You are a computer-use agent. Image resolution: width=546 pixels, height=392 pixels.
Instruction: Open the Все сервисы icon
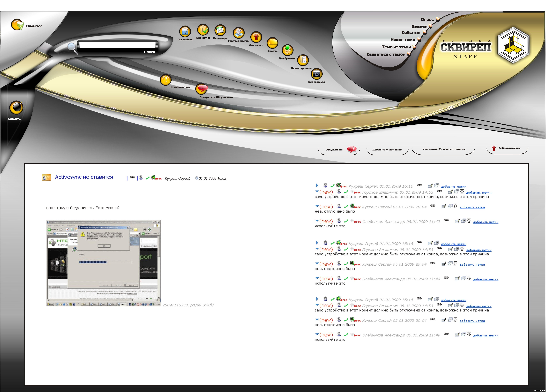317,74
